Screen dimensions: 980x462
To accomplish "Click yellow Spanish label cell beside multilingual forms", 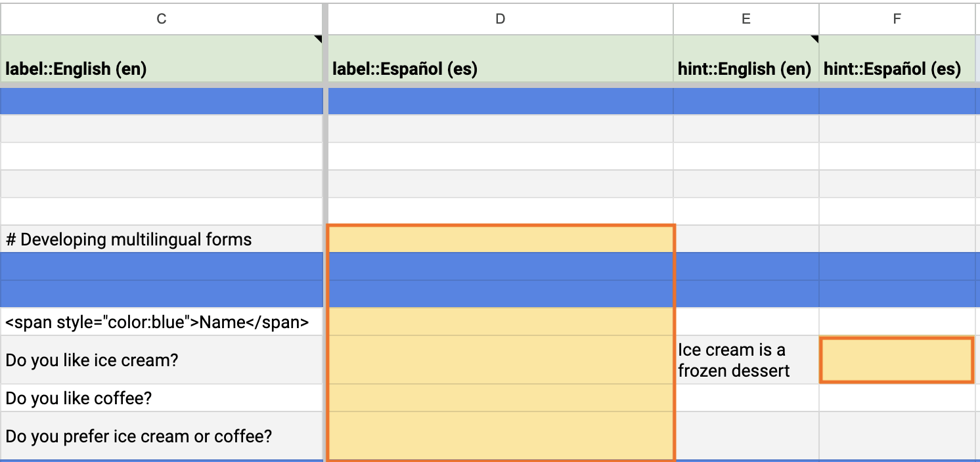I will tap(501, 240).
